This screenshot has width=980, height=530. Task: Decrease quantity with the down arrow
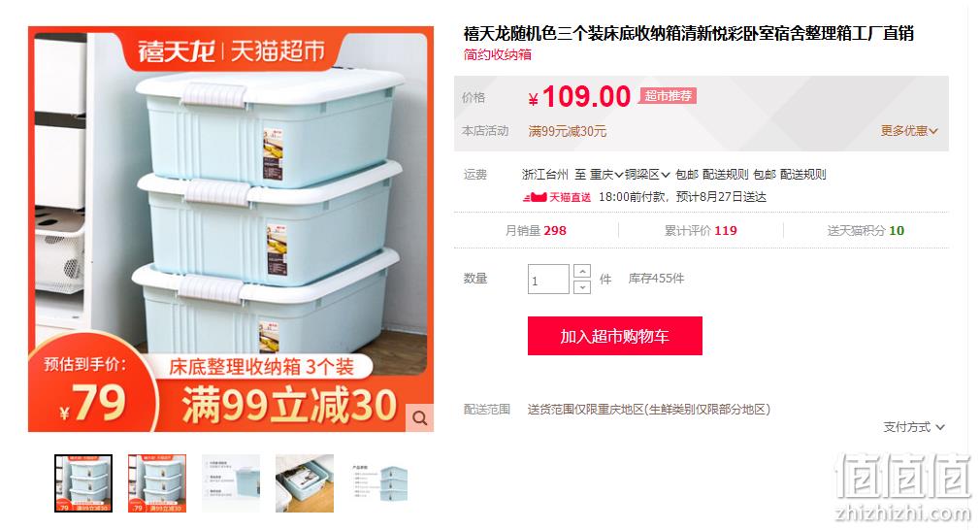(x=582, y=287)
